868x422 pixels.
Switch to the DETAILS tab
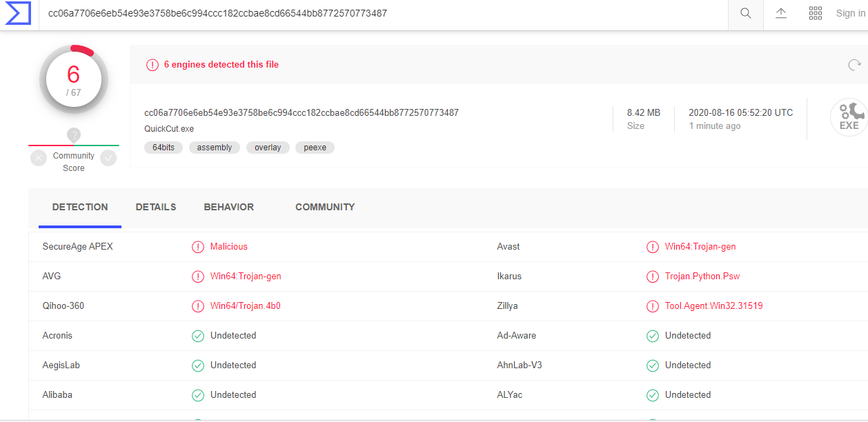[155, 207]
